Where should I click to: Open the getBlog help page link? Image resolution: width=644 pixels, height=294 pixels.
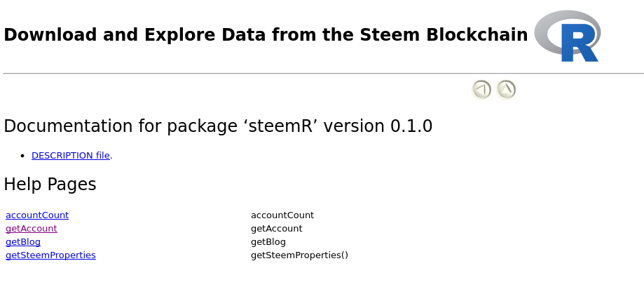(x=23, y=242)
